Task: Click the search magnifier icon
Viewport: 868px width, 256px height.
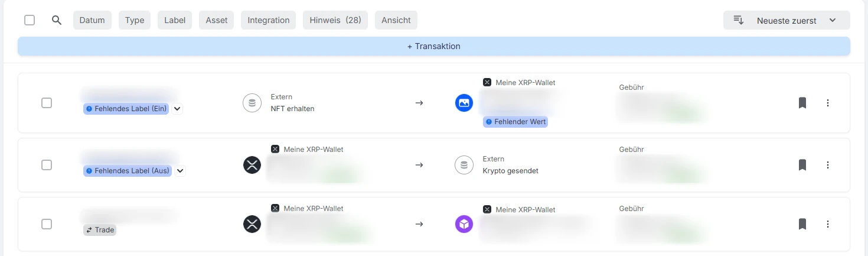Action: 57,20
